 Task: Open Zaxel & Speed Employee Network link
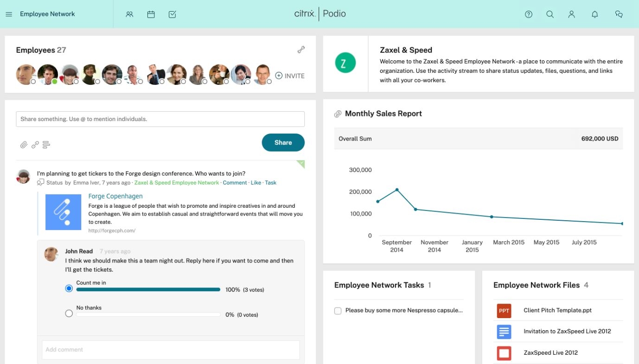pos(177,183)
